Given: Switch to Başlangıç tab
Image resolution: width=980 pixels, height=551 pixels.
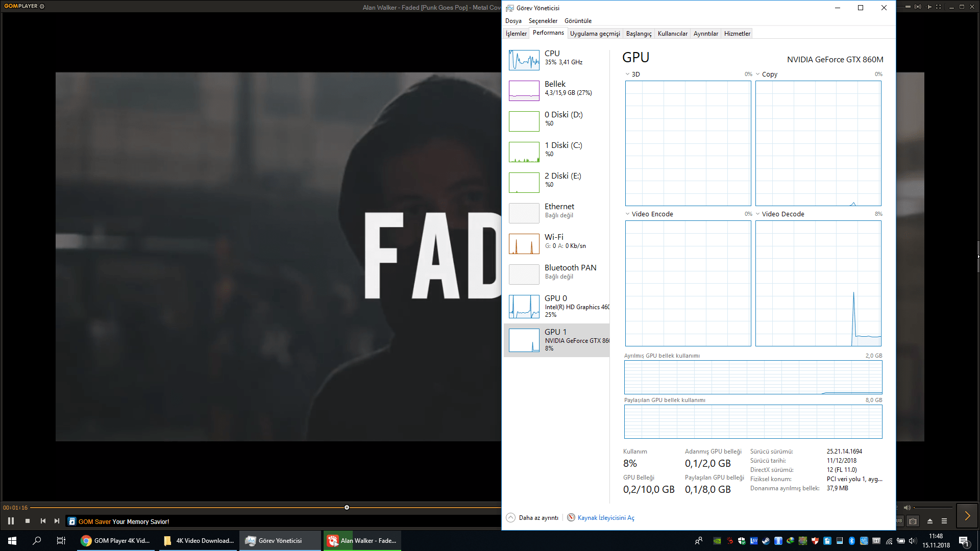Looking at the screenshot, I should (x=639, y=34).
